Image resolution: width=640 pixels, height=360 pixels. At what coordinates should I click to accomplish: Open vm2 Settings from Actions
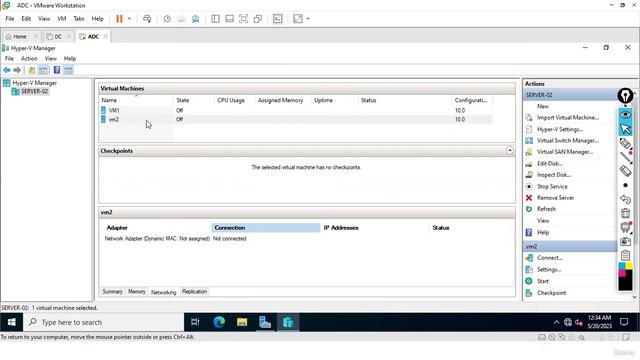(x=549, y=270)
